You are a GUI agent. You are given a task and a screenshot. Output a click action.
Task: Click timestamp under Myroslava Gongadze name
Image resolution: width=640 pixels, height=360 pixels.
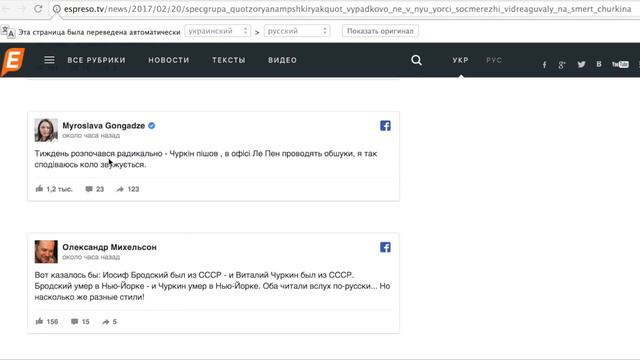[91, 136]
